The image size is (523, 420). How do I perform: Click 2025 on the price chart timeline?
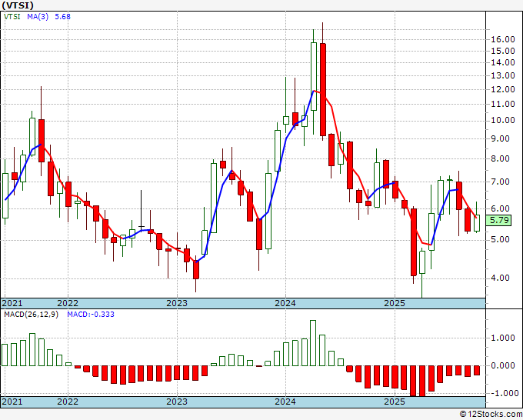[394, 303]
